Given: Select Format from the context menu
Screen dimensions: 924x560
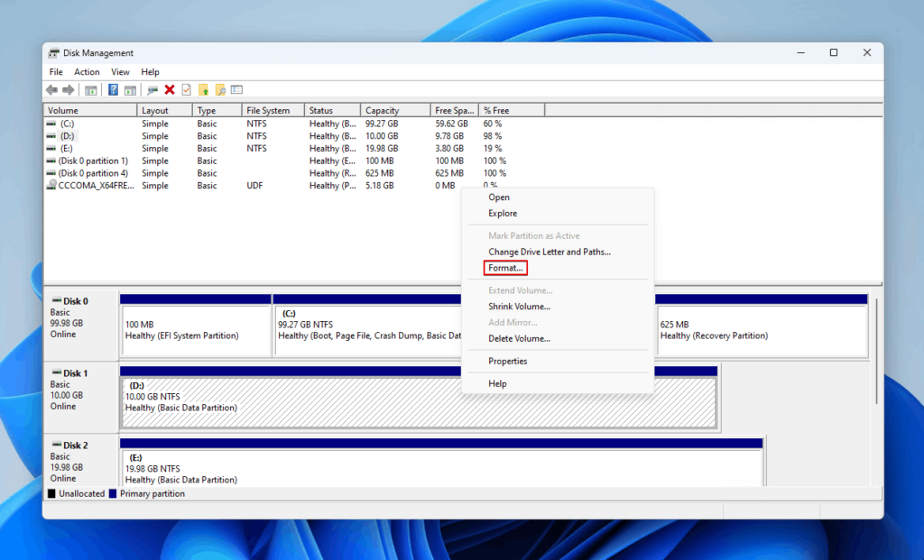Looking at the screenshot, I should [504, 268].
